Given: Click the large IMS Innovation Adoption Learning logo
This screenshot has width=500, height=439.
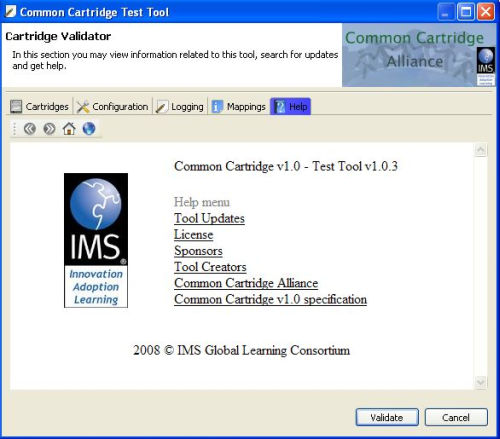Looking at the screenshot, I should (x=96, y=240).
